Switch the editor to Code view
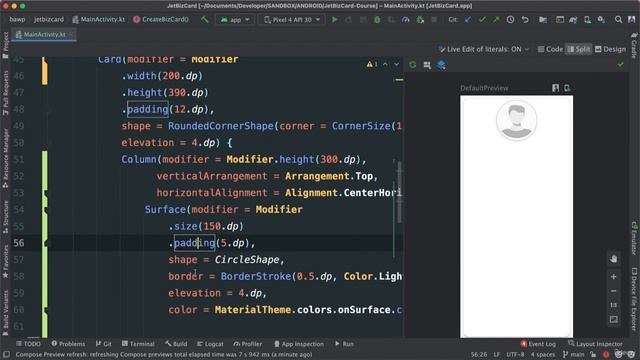The image size is (640, 360). (550, 49)
